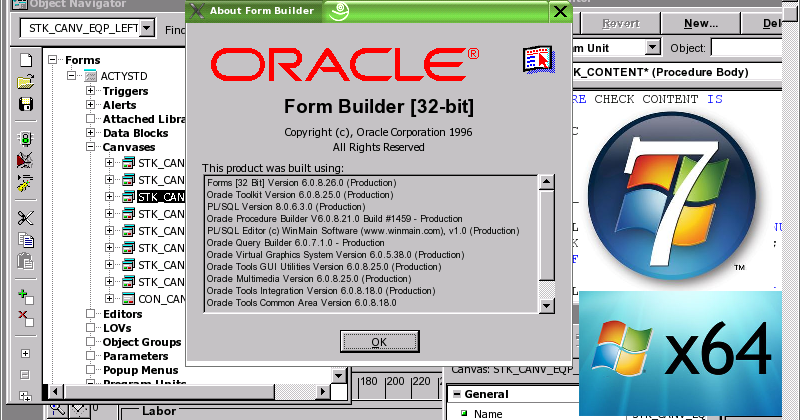Click the Collapse icon in left toolbar
This screenshot has height=420, width=800.
[25, 375]
